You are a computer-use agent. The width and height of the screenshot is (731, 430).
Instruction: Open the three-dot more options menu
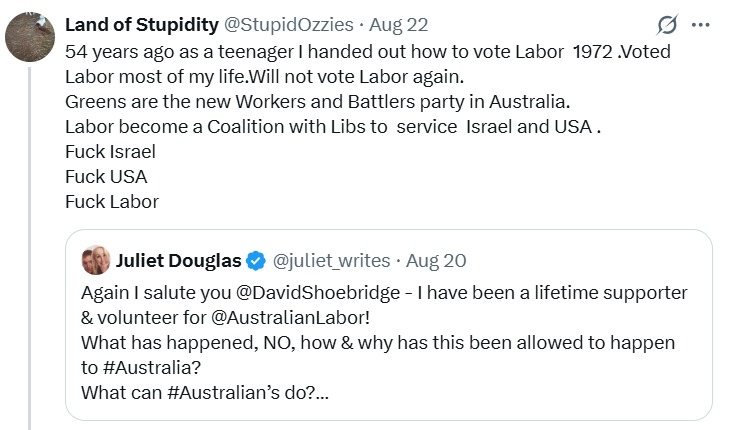700,25
